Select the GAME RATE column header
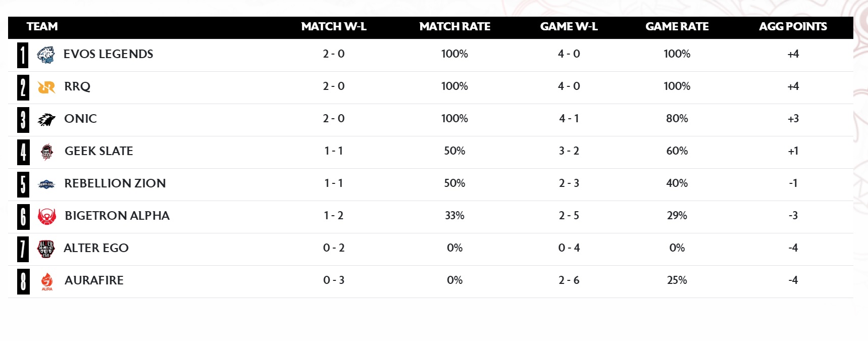868x341 pixels. [677, 27]
